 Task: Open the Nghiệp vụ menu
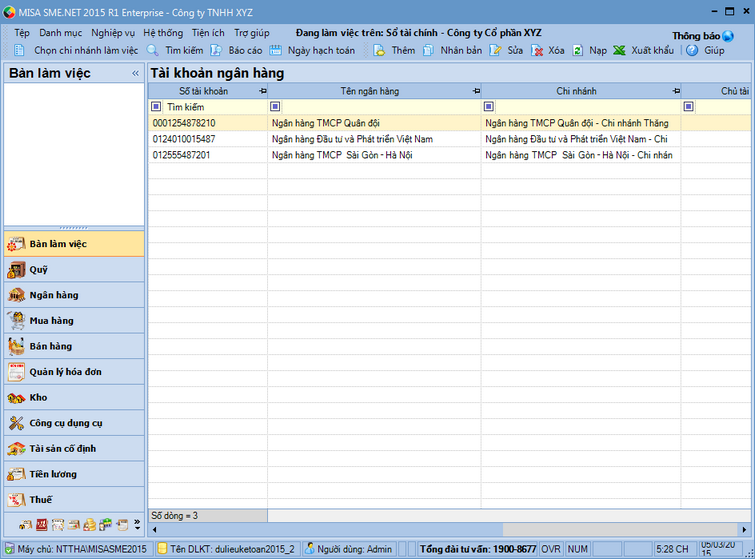pos(113,33)
